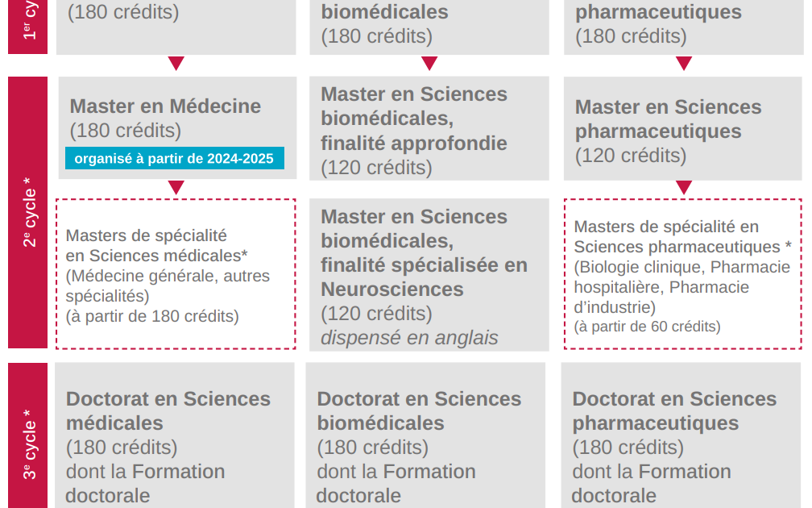Click the red '3e cycle' side label
Image resolution: width=812 pixels, height=508 pixels.
click(x=28, y=435)
